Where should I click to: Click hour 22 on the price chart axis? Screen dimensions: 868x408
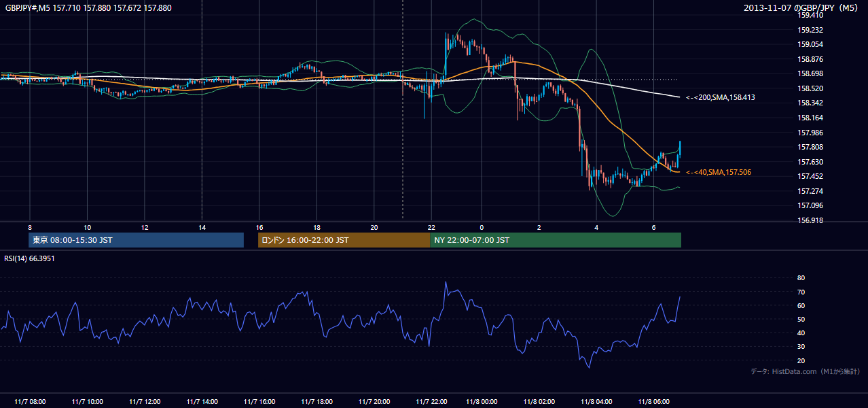coord(431,227)
